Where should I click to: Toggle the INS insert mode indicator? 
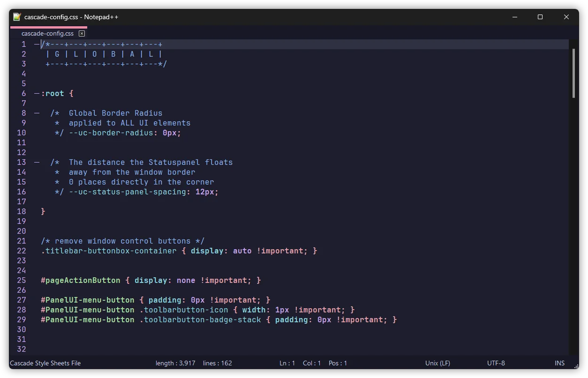click(x=559, y=363)
